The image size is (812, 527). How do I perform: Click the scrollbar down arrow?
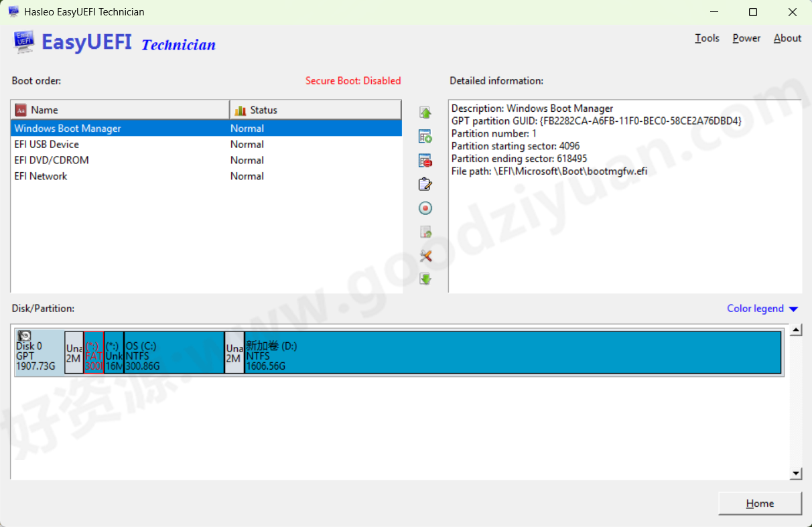(796, 474)
